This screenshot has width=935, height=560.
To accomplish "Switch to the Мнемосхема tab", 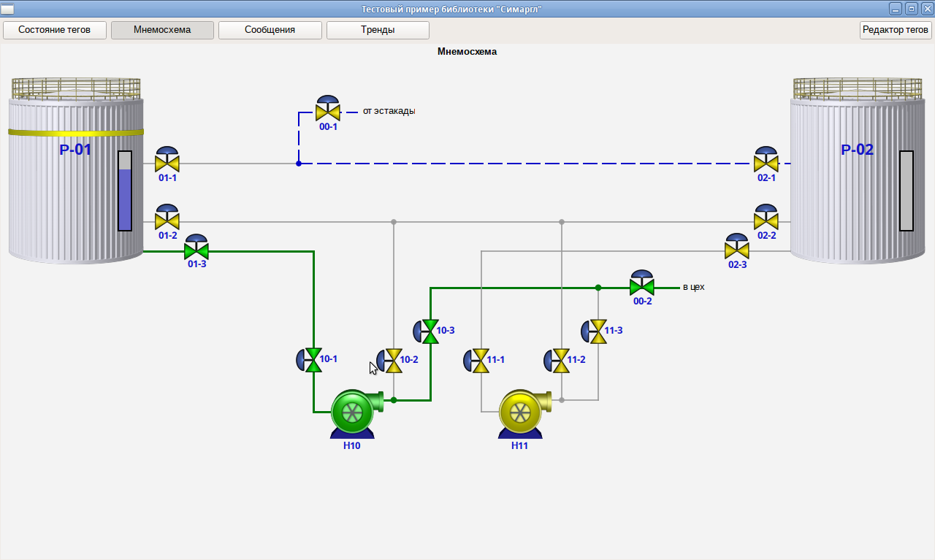I will [162, 30].
